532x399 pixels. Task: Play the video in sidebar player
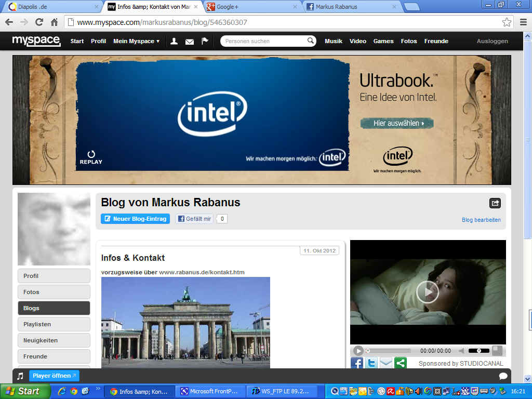(427, 292)
